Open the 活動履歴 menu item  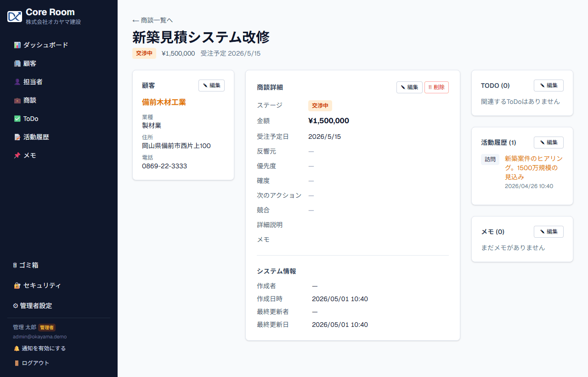[59, 137]
